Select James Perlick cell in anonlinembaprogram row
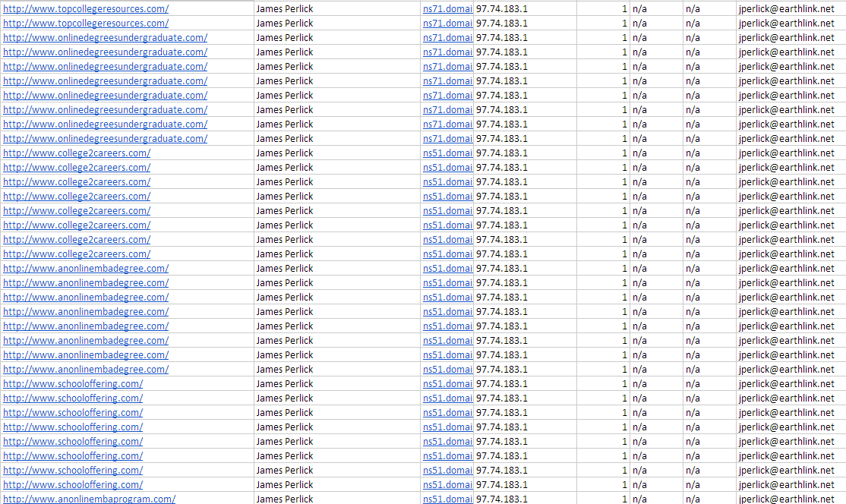This screenshot has height=504, width=846. [336, 499]
